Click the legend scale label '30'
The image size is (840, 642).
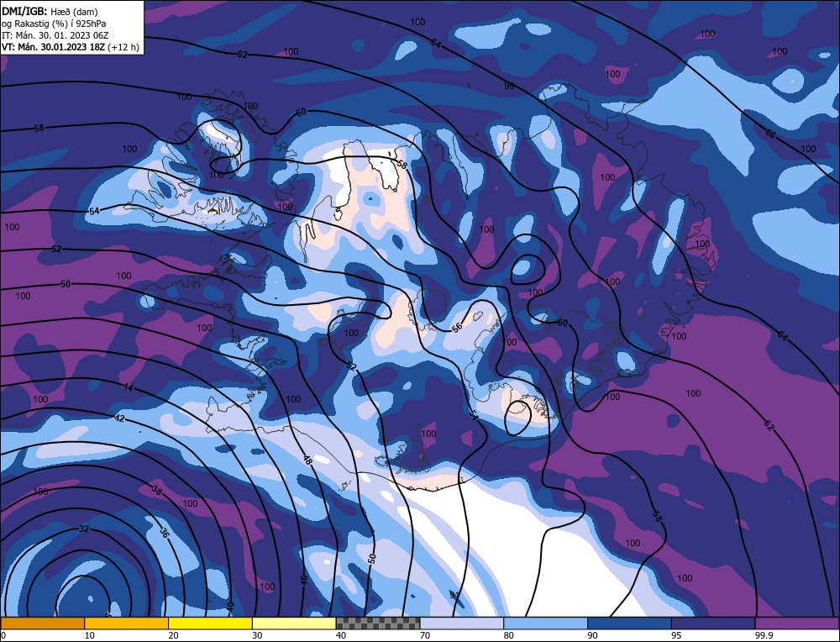coord(257,635)
